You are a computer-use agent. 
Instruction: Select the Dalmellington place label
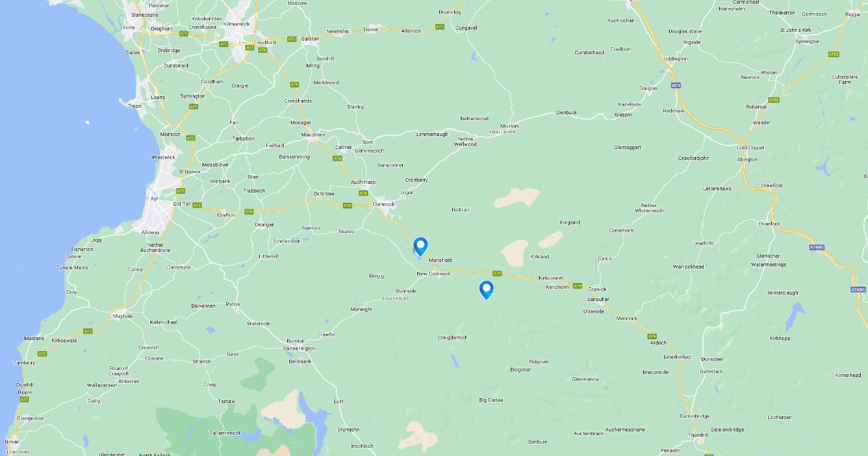[x=299, y=348]
